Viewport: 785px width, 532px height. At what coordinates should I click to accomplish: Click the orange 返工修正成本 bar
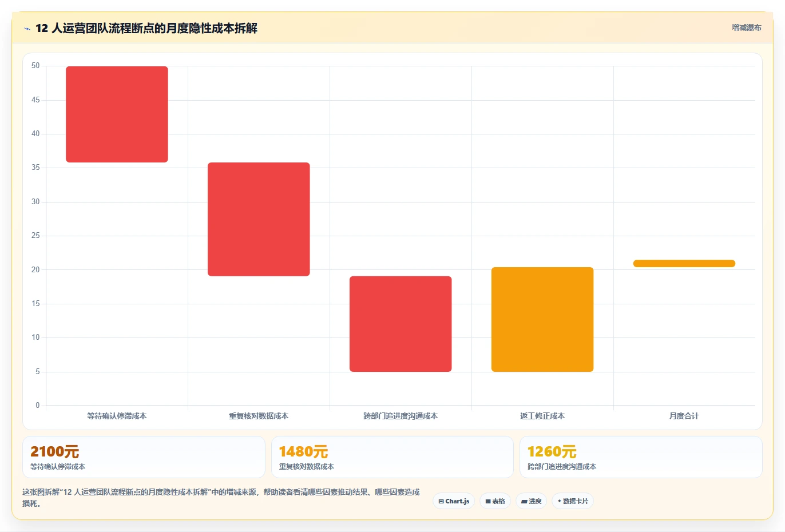[542, 319]
